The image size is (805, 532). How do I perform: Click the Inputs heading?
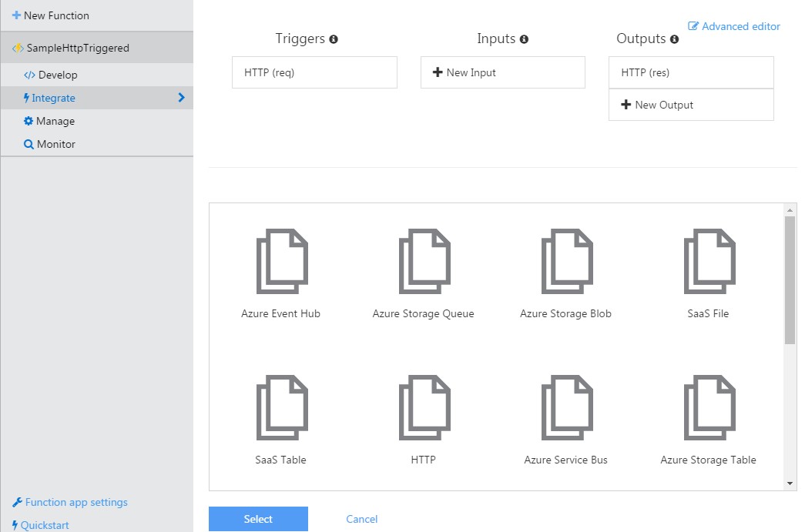click(496, 39)
